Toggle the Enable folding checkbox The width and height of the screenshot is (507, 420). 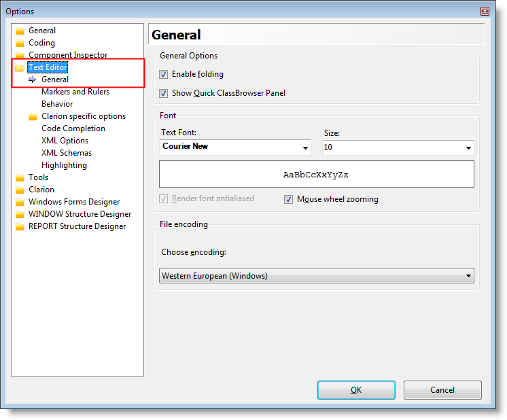coord(163,74)
